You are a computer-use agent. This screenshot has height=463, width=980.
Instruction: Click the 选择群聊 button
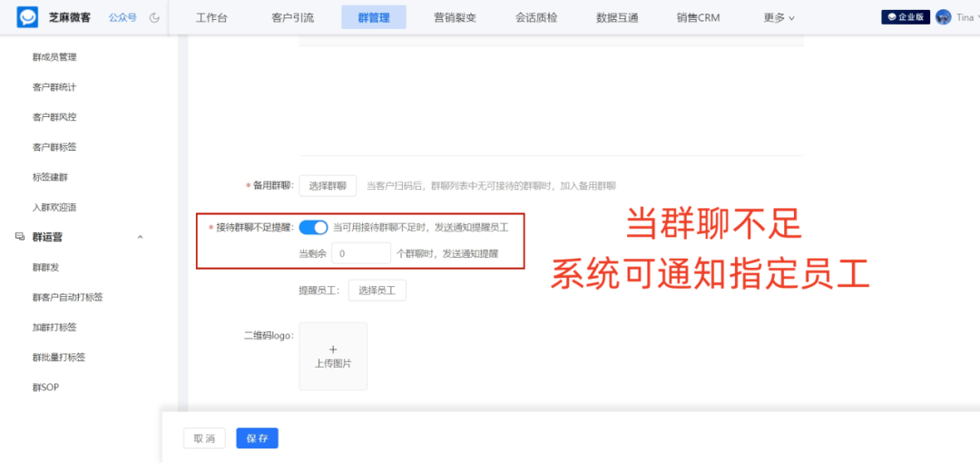tap(328, 186)
